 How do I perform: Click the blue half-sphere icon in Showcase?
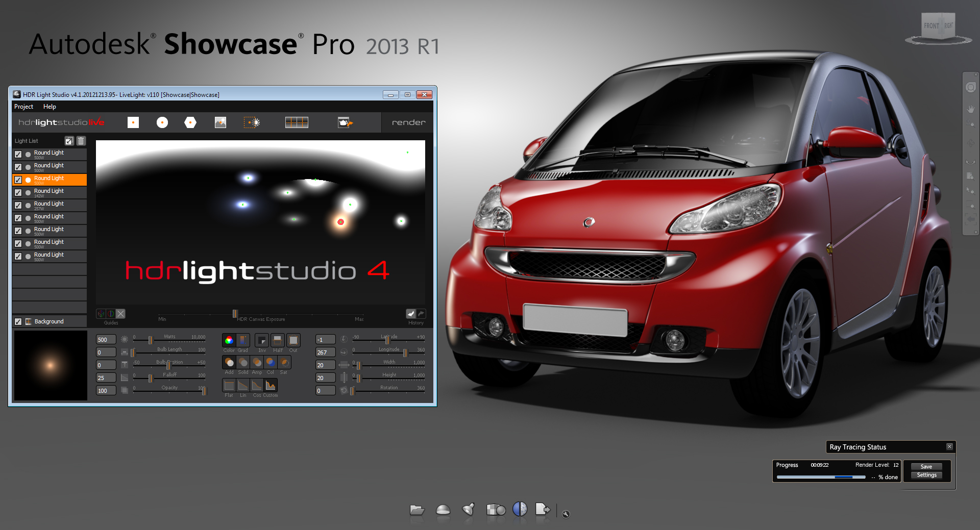(x=520, y=509)
